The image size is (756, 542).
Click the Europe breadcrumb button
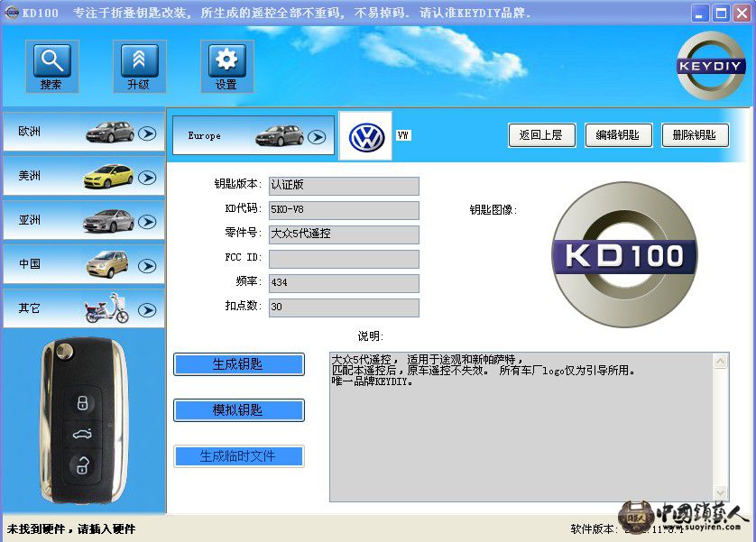tap(254, 135)
